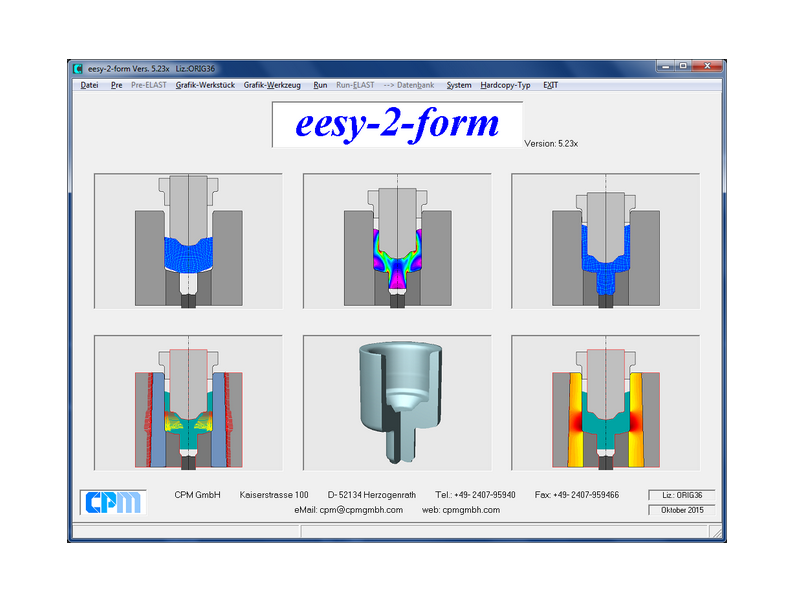Select 3D cutaway cup part thumbnail
Image resolution: width=800 pixels, height=600 pixels.
coord(397,403)
